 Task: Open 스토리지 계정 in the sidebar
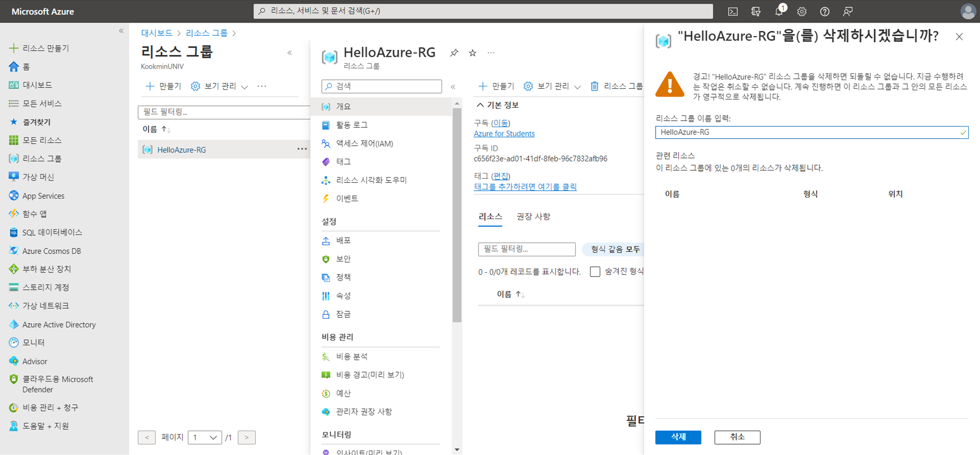coord(39,287)
